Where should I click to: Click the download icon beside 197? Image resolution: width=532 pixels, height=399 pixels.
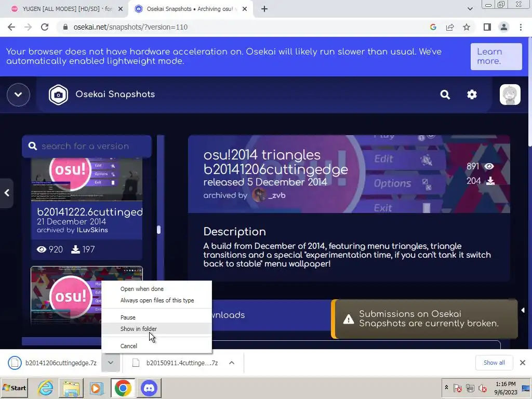pos(75,250)
